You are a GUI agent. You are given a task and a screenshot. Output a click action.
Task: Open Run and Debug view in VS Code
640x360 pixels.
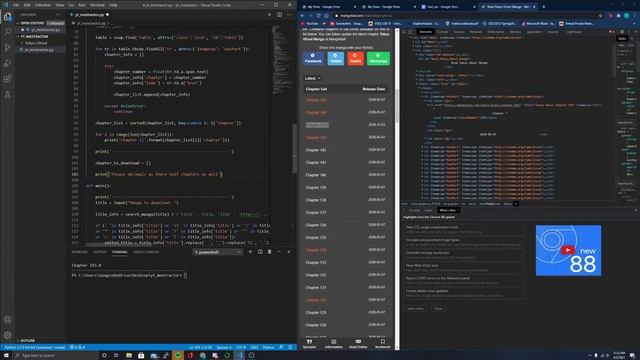[7, 63]
